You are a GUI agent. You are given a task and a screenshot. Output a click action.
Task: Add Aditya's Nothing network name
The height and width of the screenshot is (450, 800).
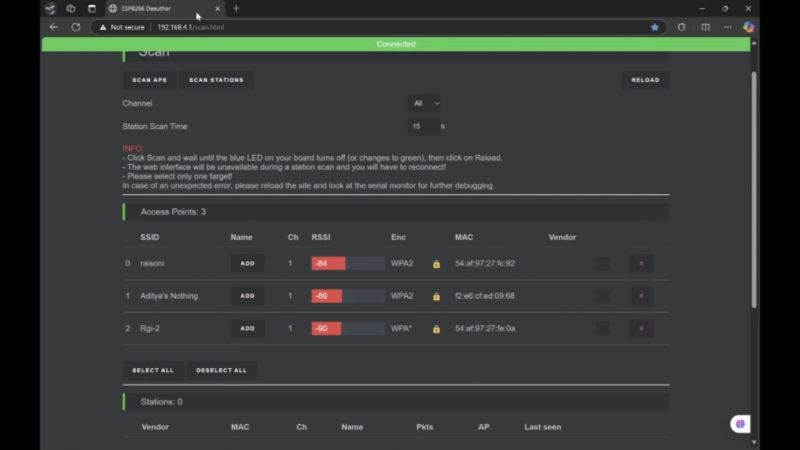pyautogui.click(x=247, y=296)
